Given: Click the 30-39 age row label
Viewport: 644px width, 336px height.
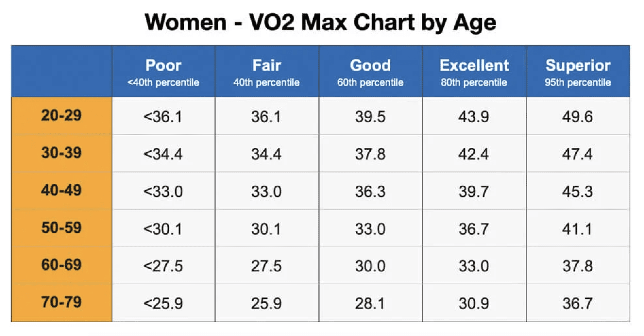Looking at the screenshot, I should tap(61, 153).
